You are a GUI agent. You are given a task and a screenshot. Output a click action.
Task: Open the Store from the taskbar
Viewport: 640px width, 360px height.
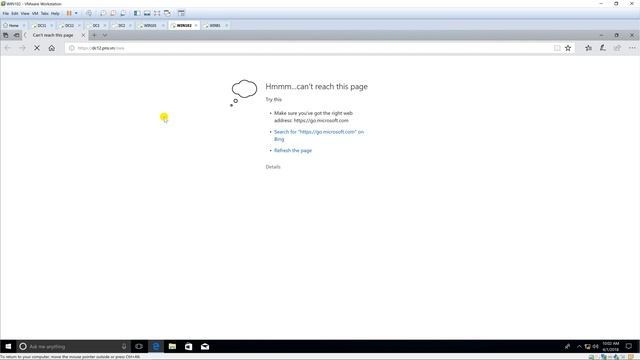189,347
